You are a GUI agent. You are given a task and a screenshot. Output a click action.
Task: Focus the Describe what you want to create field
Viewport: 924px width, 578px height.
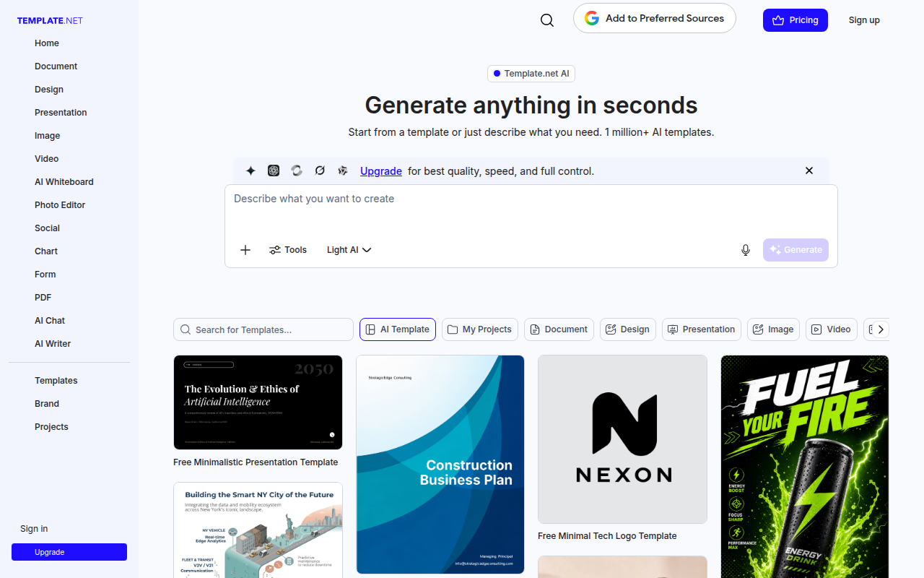(531, 210)
